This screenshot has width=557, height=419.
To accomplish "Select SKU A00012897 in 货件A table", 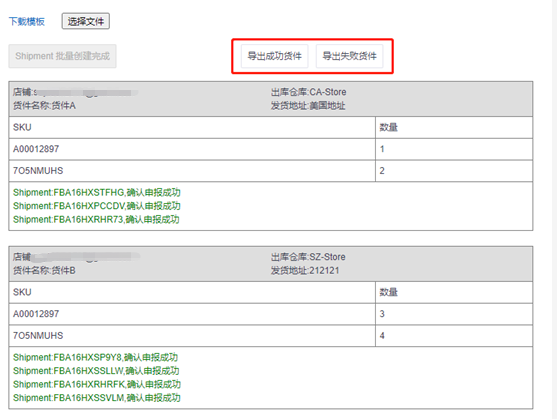I will (x=36, y=149).
